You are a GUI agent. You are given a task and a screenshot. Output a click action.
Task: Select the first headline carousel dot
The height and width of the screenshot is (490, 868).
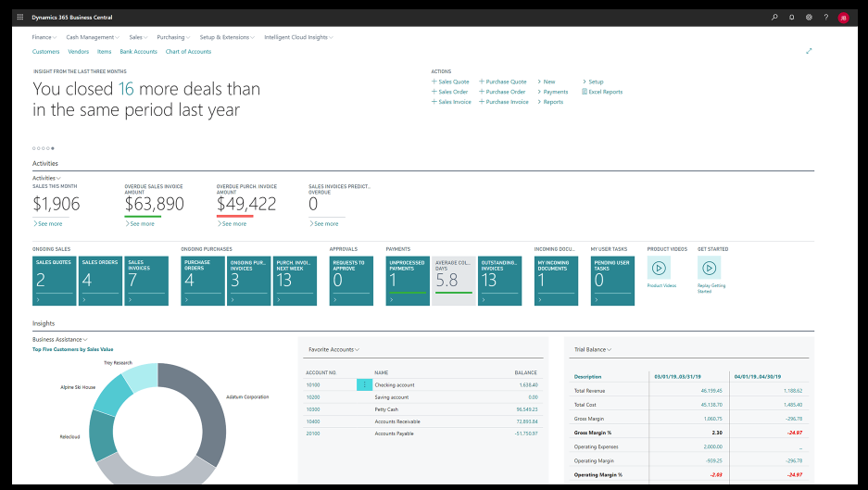point(34,148)
